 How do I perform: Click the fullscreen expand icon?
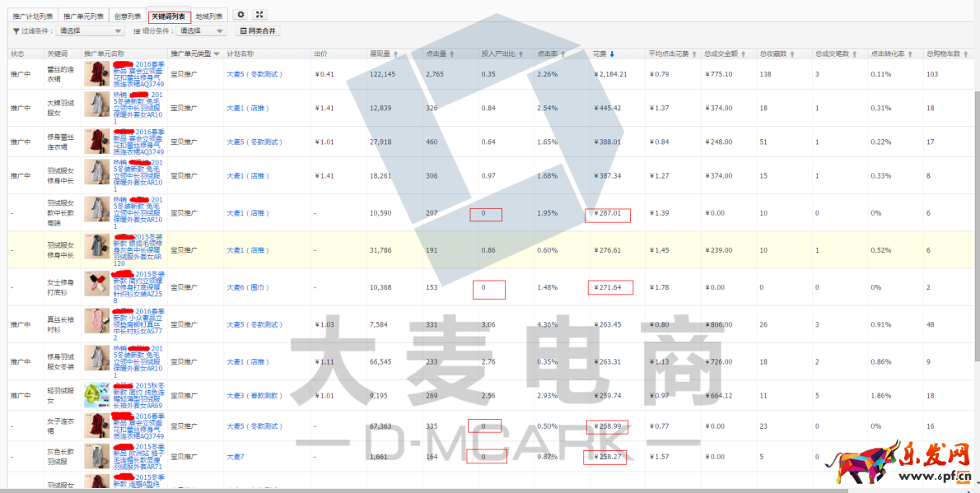(x=259, y=15)
